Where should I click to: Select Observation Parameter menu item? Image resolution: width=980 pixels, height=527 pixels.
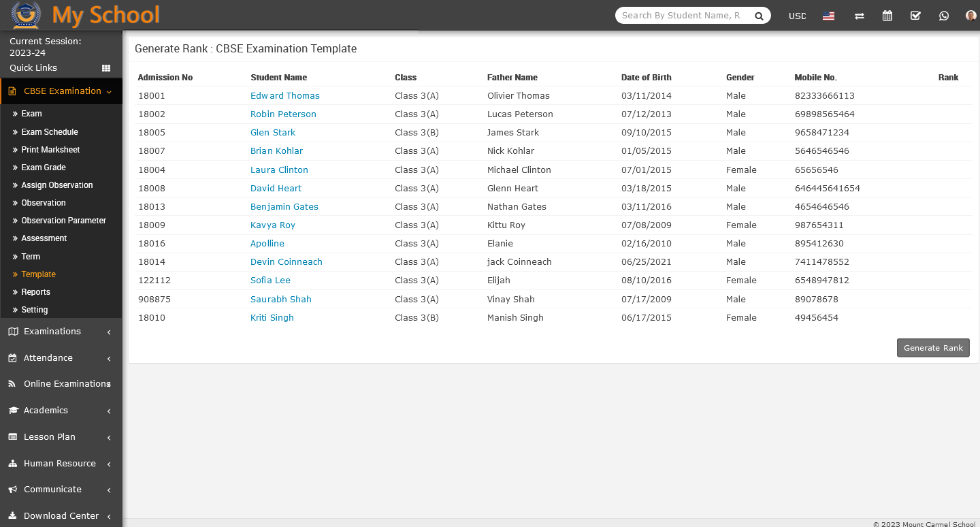[x=63, y=221]
